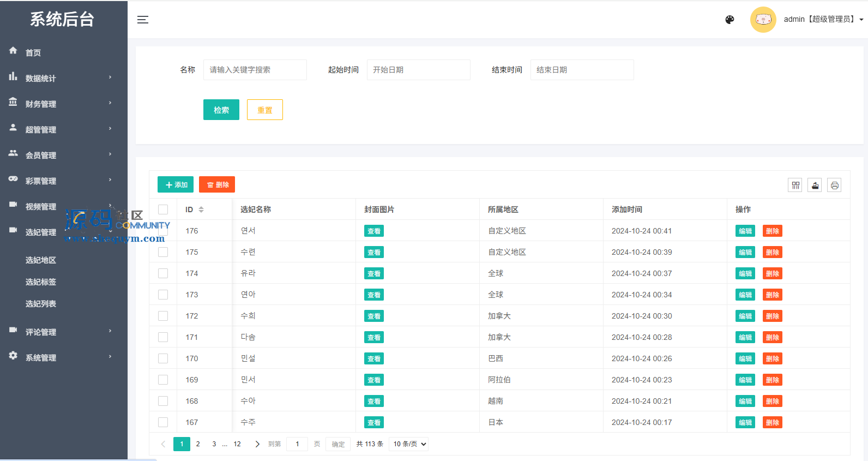Click the green 检索 search button
The width and height of the screenshot is (868, 461).
coord(221,110)
